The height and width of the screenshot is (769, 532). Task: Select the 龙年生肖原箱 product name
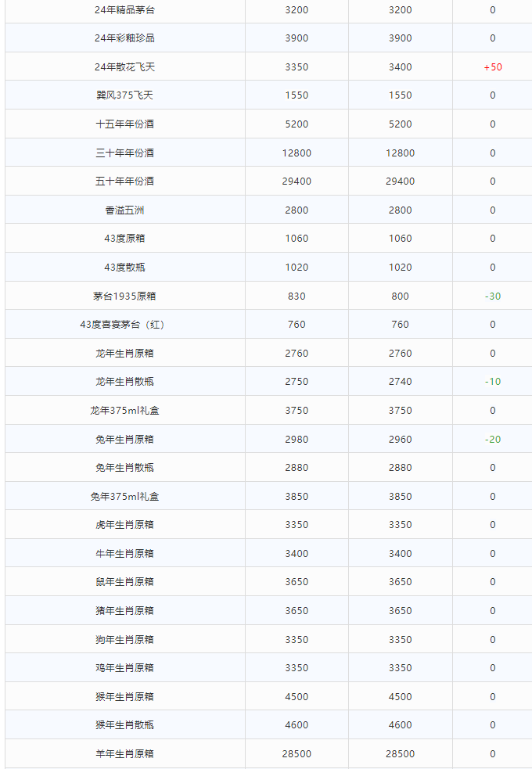click(124, 354)
